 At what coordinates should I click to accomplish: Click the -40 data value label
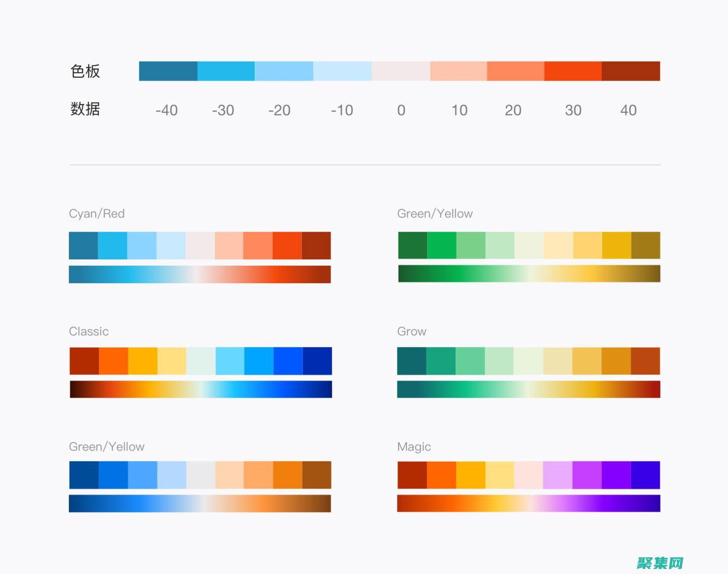pos(167,110)
